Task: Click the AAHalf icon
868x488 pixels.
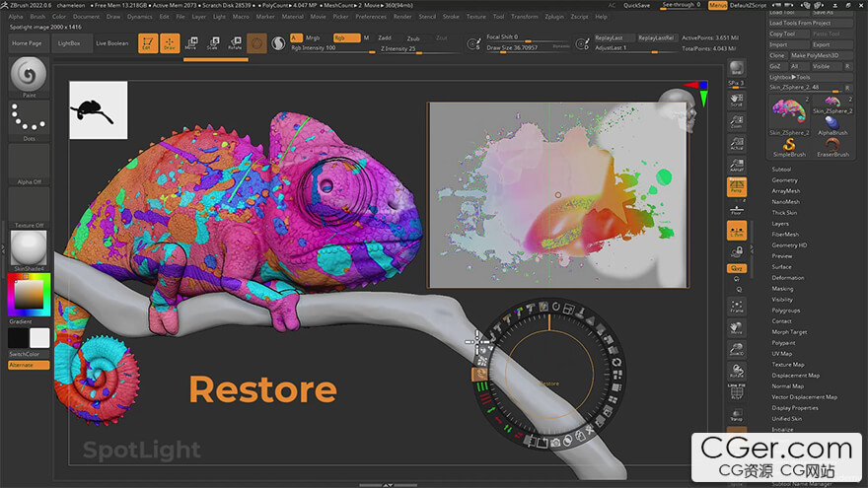Action: click(x=736, y=165)
